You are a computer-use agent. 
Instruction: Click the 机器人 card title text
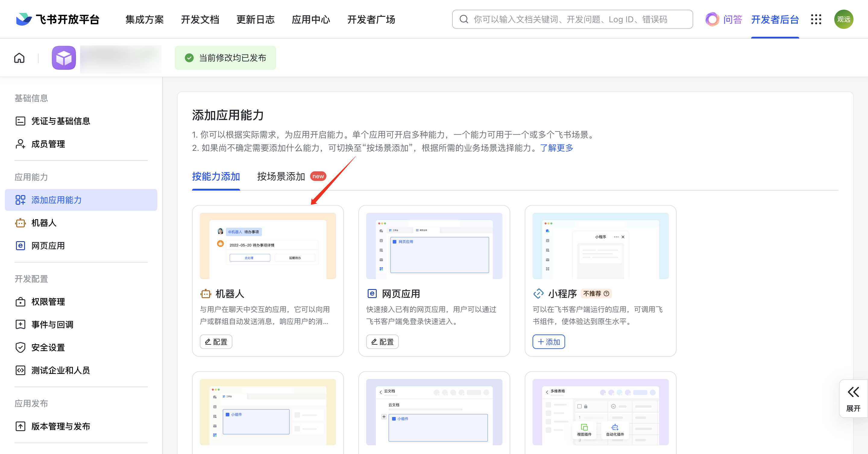[230, 294]
